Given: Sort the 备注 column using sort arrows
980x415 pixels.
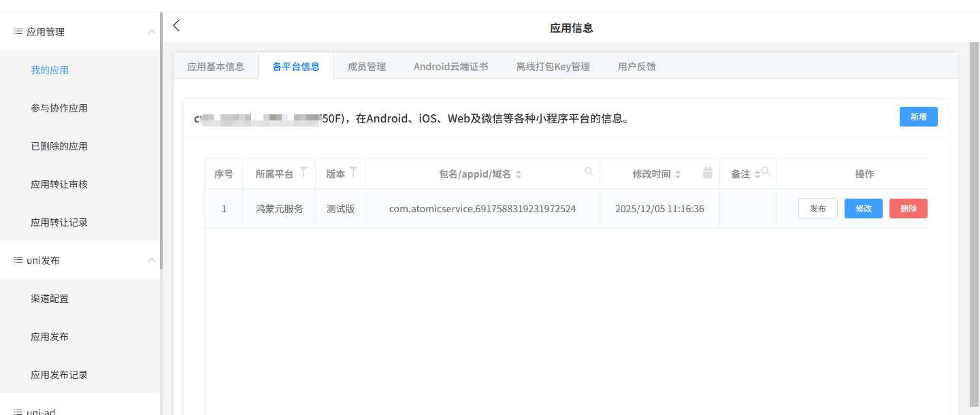Looking at the screenshot, I should click(x=757, y=175).
